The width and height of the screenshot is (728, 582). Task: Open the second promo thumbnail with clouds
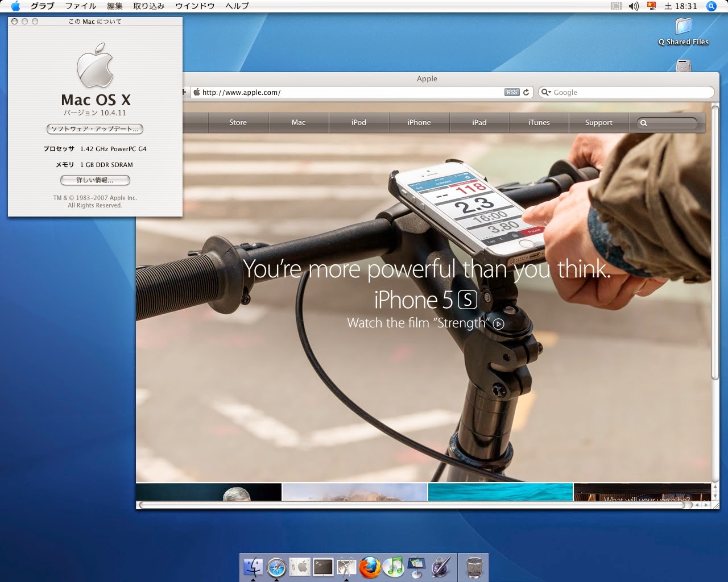tap(355, 492)
